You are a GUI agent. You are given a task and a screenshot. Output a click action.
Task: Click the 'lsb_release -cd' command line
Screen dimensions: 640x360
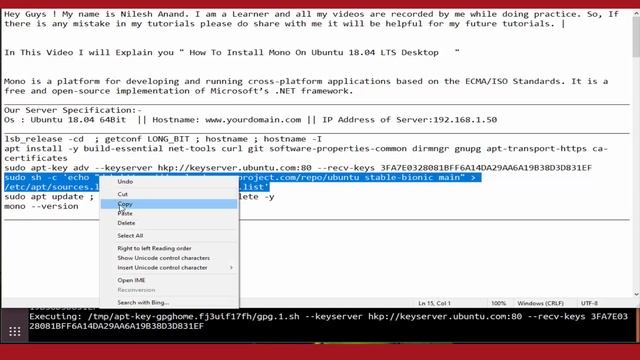coord(163,139)
